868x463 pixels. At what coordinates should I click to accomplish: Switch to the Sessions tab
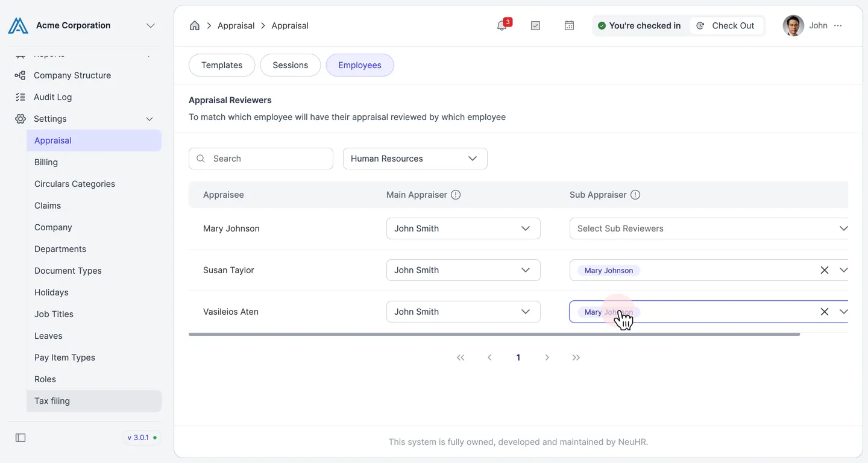click(291, 65)
